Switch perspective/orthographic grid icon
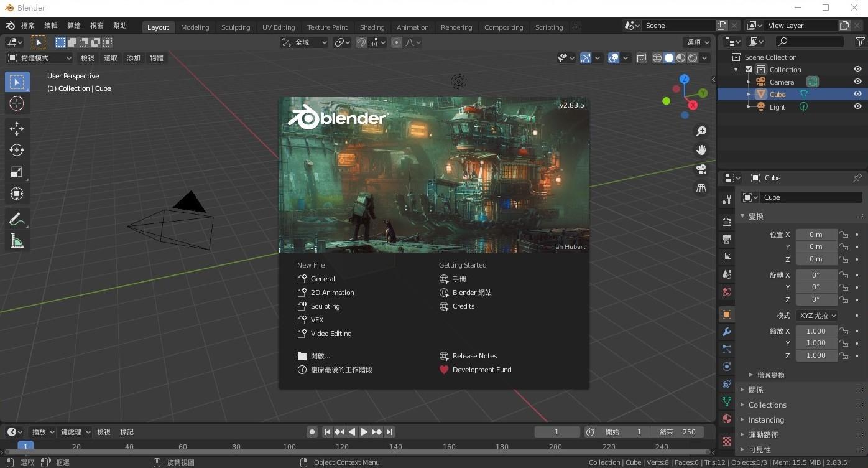 point(701,188)
